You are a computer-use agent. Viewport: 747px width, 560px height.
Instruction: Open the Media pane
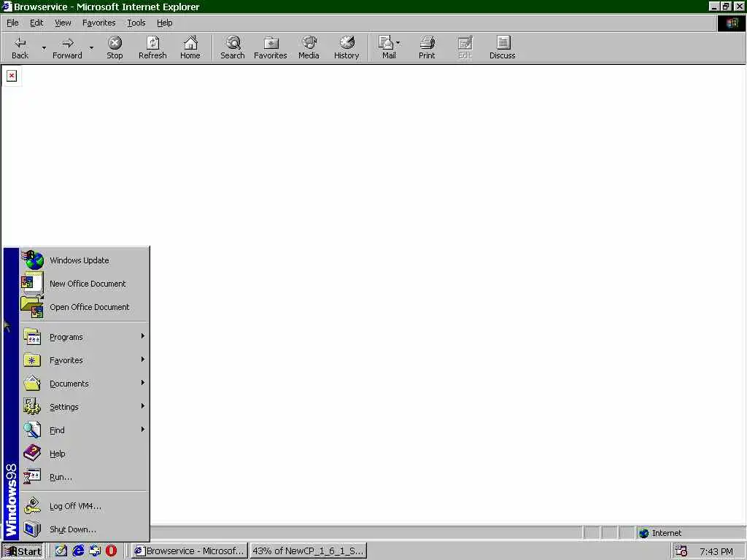[x=309, y=47]
